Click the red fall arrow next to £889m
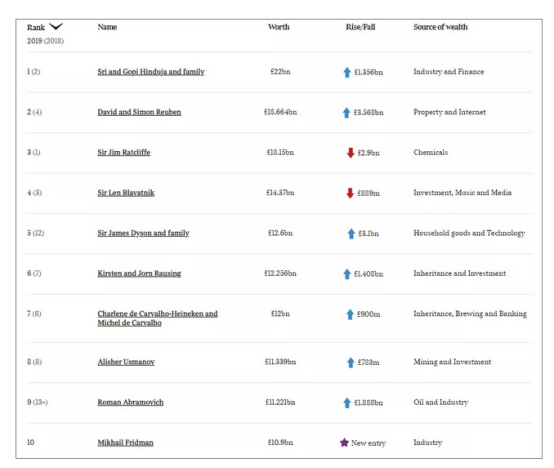The width and height of the screenshot is (554, 468). tap(350, 193)
